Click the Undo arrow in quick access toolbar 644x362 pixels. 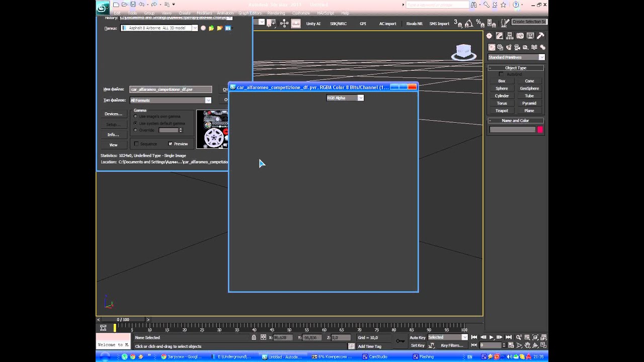coord(141,5)
